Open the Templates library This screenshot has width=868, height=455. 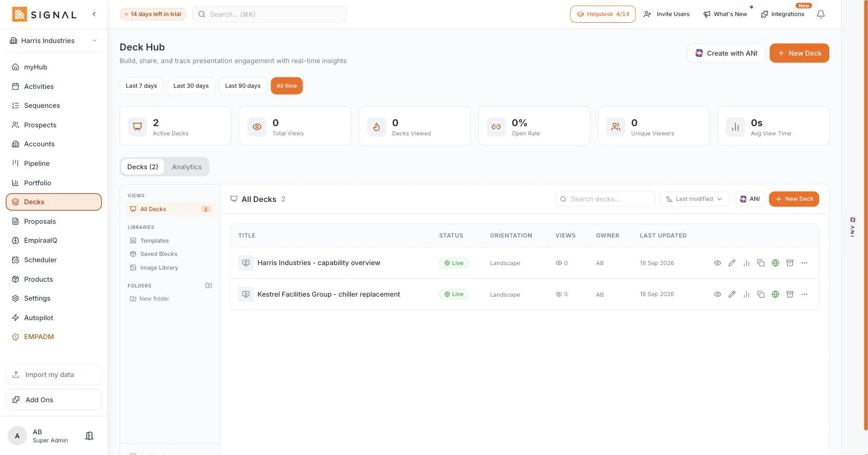click(170, 241)
